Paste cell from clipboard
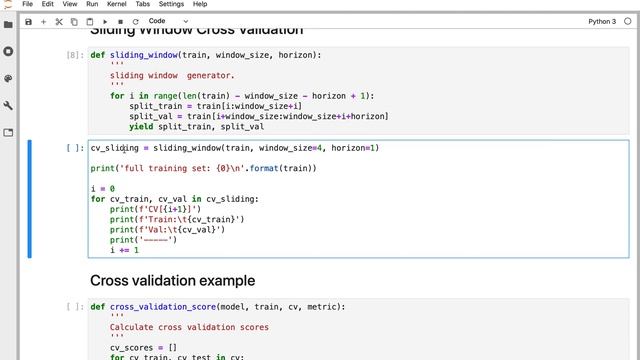Image resolution: width=640 pixels, height=360 pixels. coord(89,22)
